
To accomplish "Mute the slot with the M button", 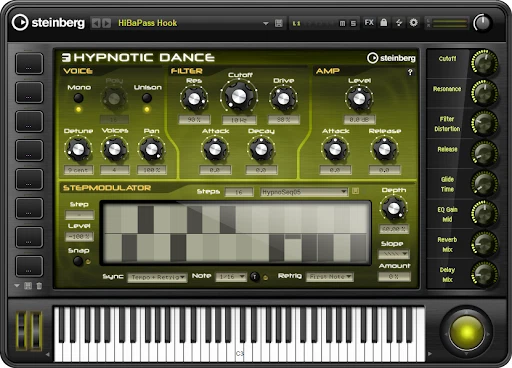I will click(342, 23).
